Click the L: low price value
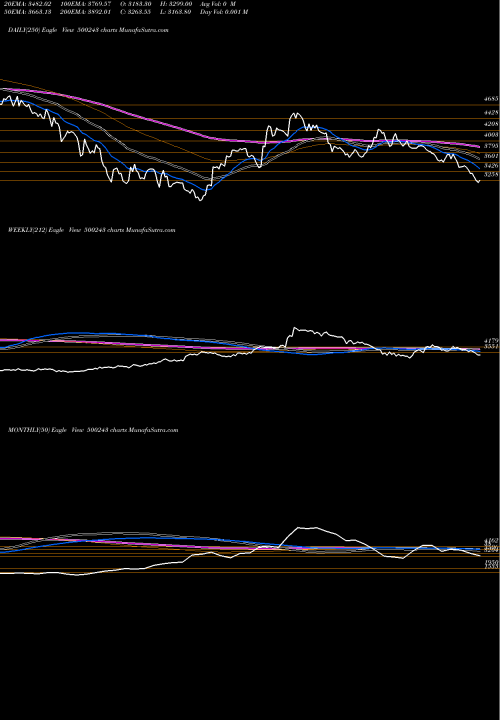This screenshot has height=720, width=500. [176, 12]
